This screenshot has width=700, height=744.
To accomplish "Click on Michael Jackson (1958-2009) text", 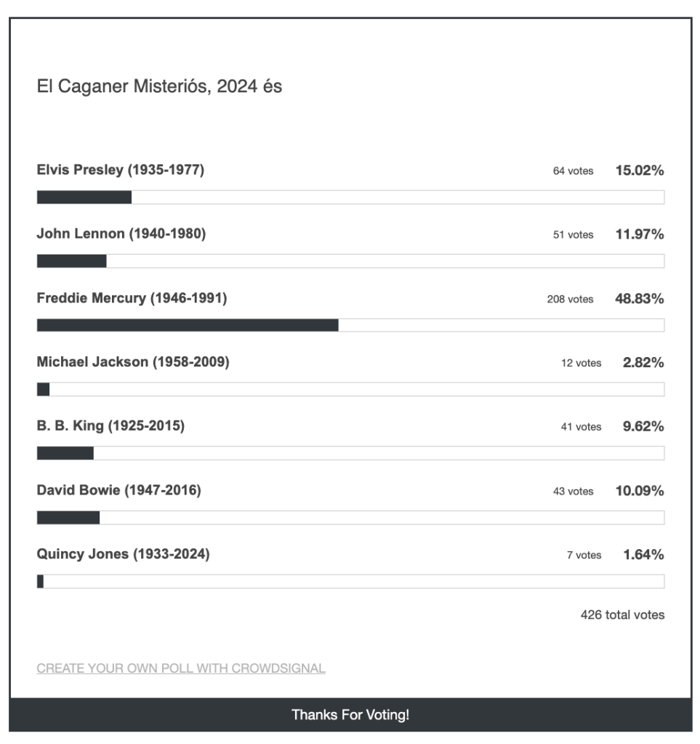I will [133, 363].
